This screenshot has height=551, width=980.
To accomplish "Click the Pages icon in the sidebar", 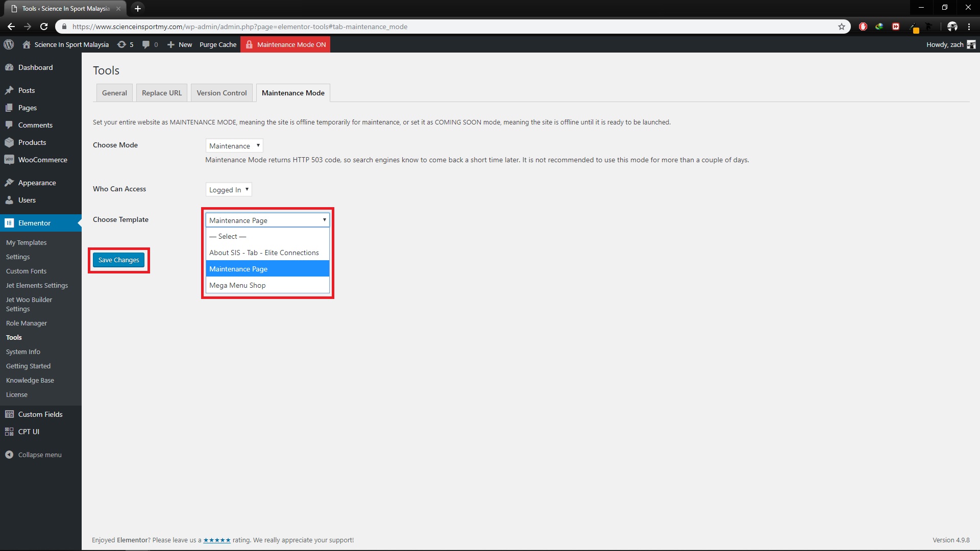I will pyautogui.click(x=9, y=108).
